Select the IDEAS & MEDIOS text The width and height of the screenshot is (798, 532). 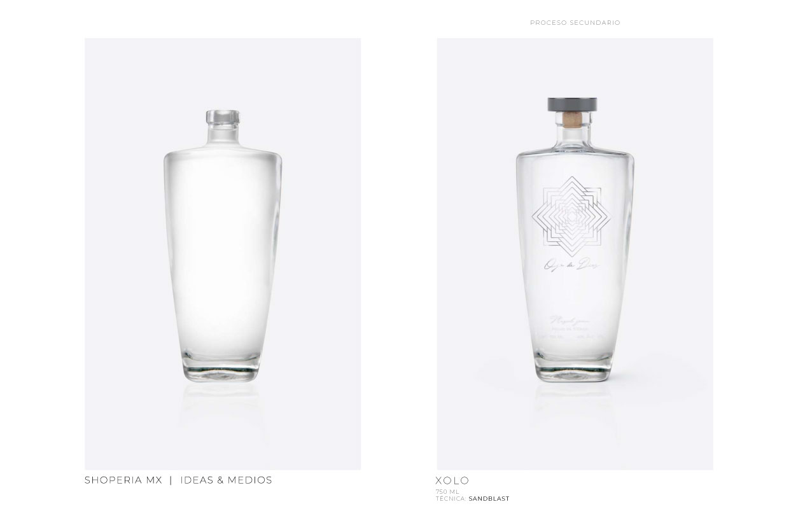coord(227,480)
